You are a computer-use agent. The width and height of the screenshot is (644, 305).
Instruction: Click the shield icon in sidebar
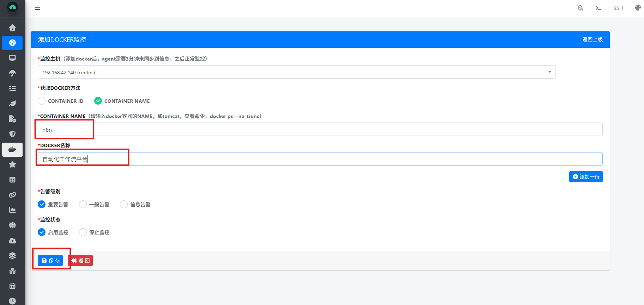tap(12, 134)
